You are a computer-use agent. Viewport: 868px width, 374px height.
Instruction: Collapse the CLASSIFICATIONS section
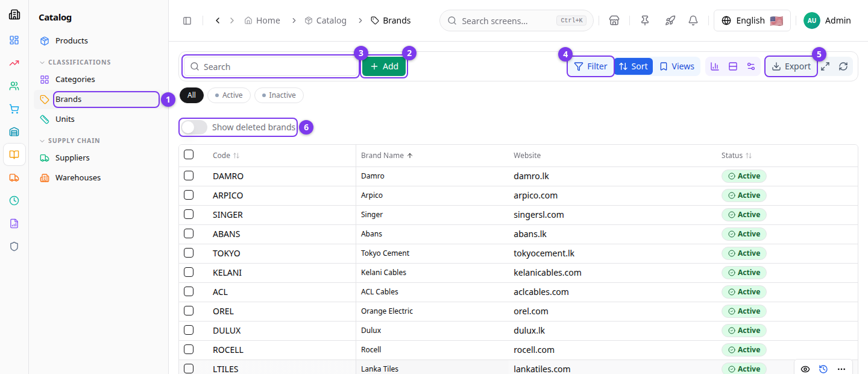point(75,62)
